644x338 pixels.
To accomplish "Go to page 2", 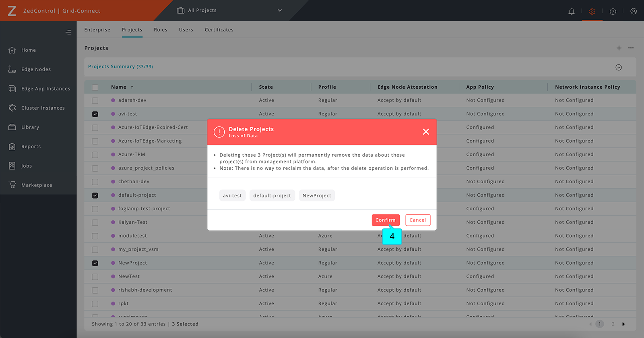I will click(613, 324).
